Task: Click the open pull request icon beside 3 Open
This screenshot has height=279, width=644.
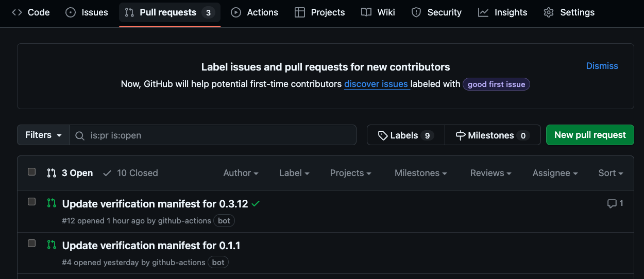Action: (x=52, y=173)
